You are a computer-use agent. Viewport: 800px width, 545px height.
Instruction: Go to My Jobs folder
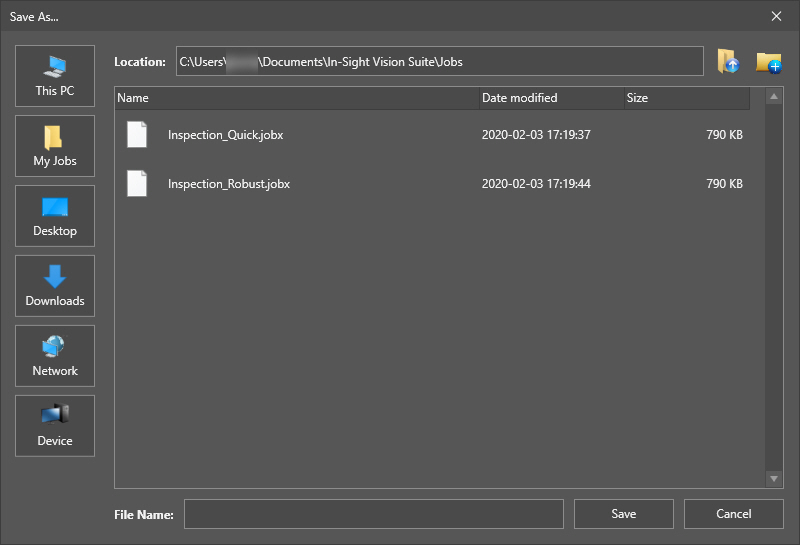[55, 146]
